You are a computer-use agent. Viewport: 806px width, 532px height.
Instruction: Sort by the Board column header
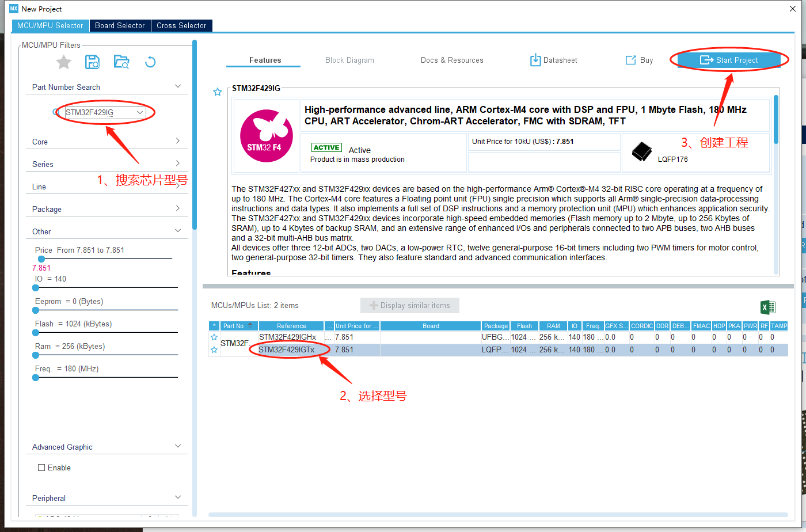tap(431, 326)
